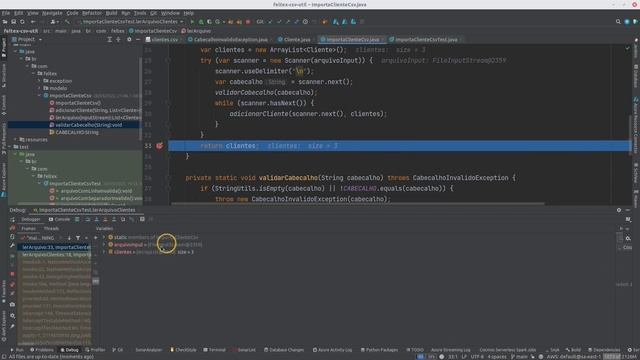Screen dimensions: 640x360
Task: Open the Profiler tool window
Action: pos(95,350)
